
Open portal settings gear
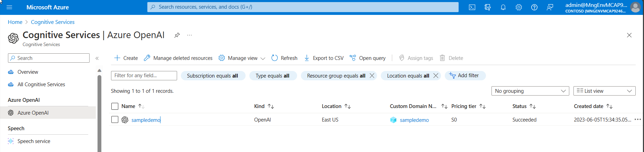pos(519,7)
